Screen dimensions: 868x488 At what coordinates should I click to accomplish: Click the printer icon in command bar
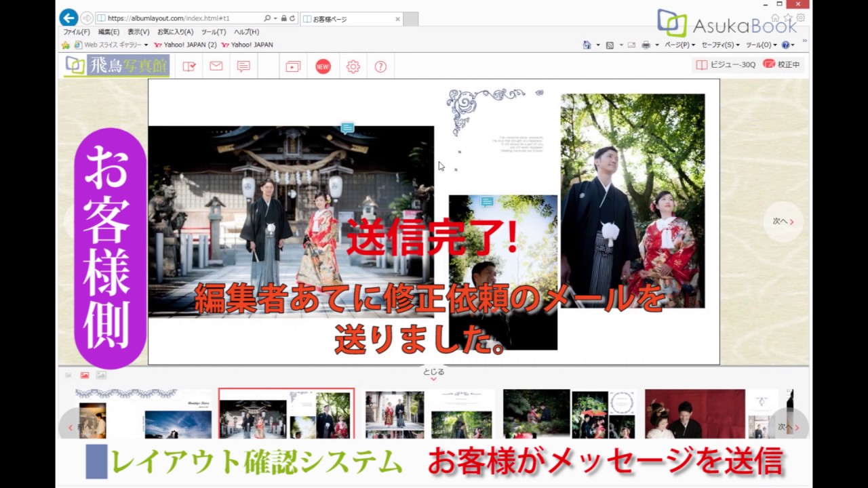coord(646,45)
